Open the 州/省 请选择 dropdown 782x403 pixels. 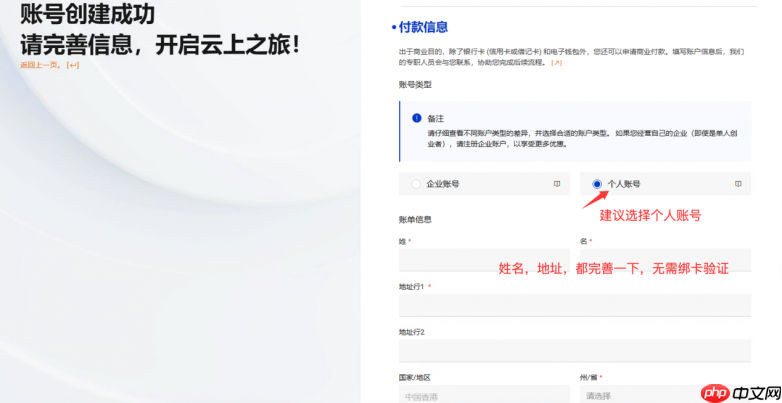click(x=665, y=395)
